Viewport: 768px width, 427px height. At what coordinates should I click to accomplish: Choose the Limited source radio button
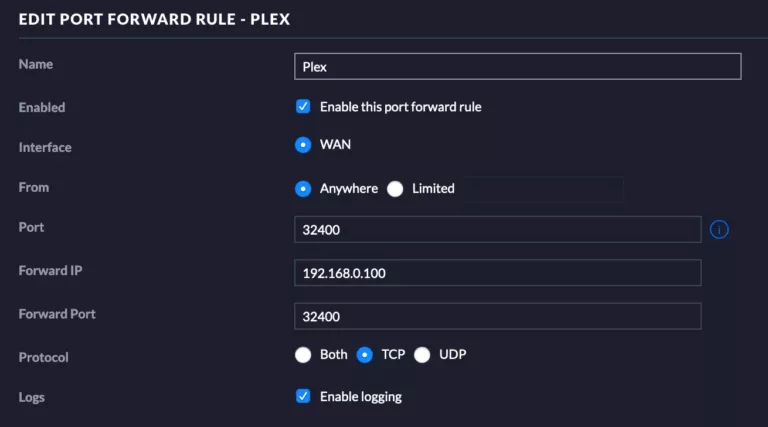pyautogui.click(x=395, y=188)
